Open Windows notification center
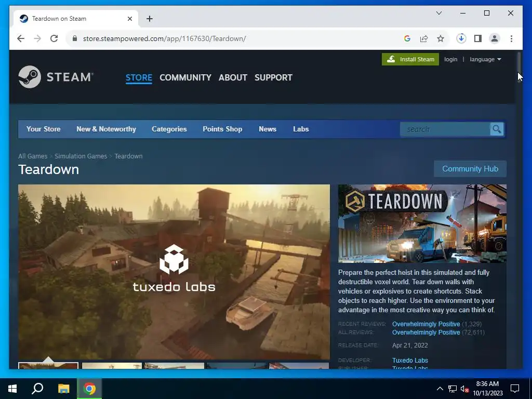This screenshot has width=532, height=399. (515, 389)
